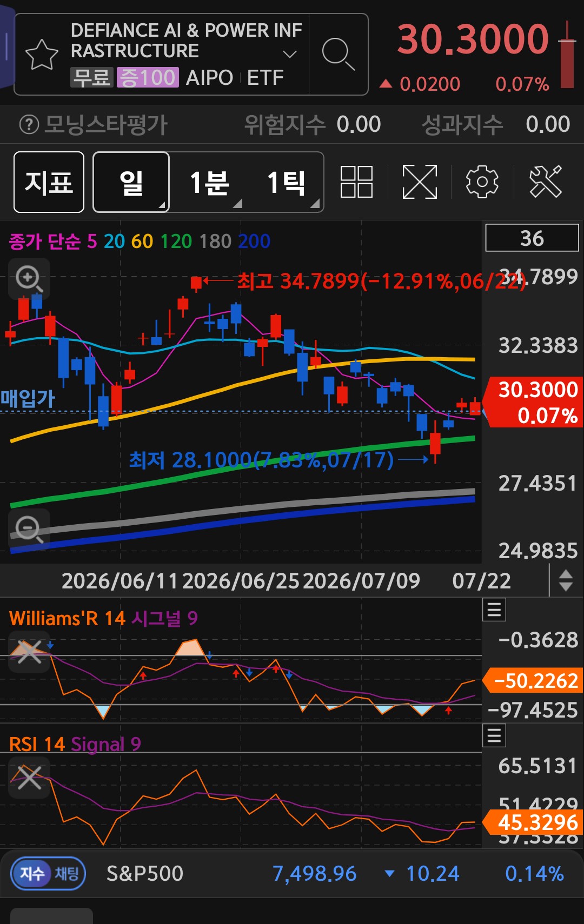Expand chart to fullscreen with arrows icon
Screen dimensions: 584x924
pyautogui.click(x=420, y=182)
